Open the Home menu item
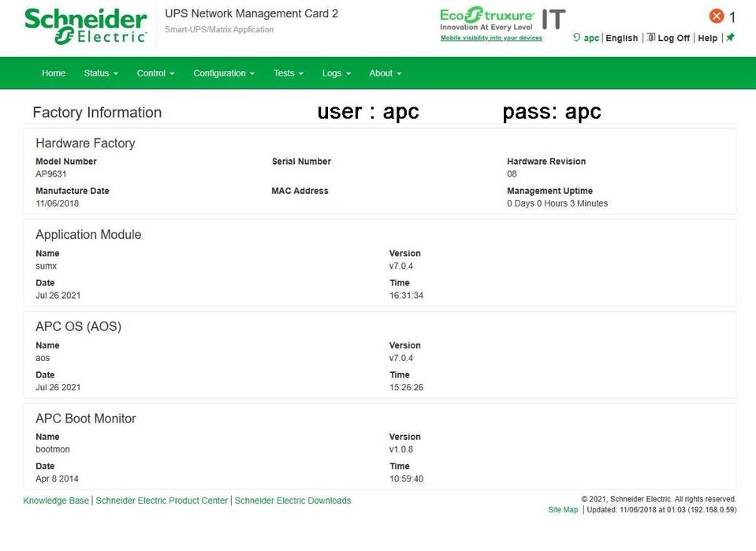The width and height of the screenshot is (756, 551). pyautogui.click(x=54, y=73)
